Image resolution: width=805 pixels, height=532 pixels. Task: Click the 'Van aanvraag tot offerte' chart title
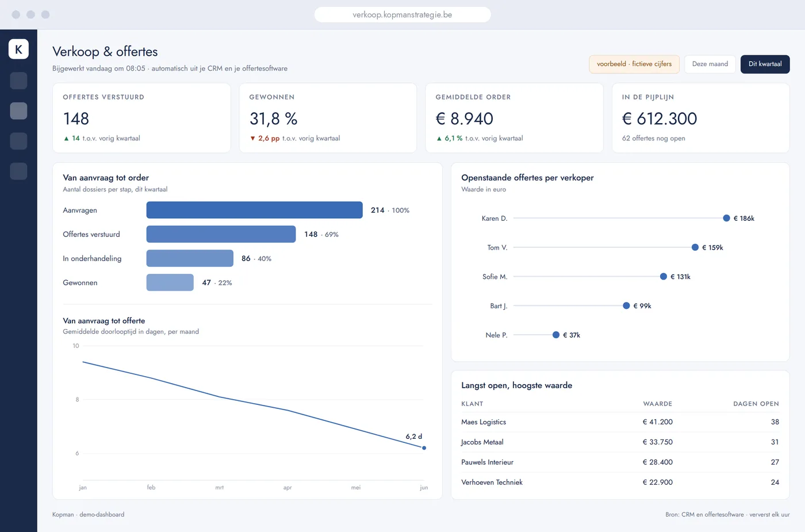[x=104, y=321]
